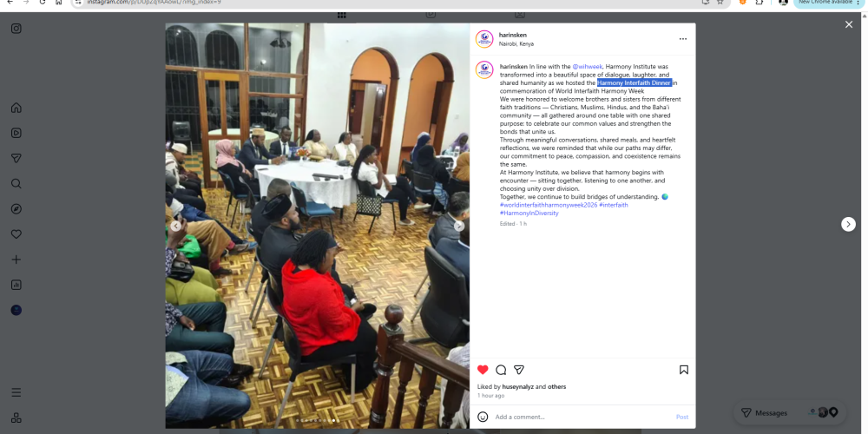The height and width of the screenshot is (434, 868).
Task: Focus the Add a comment field
Action: [x=582, y=417]
